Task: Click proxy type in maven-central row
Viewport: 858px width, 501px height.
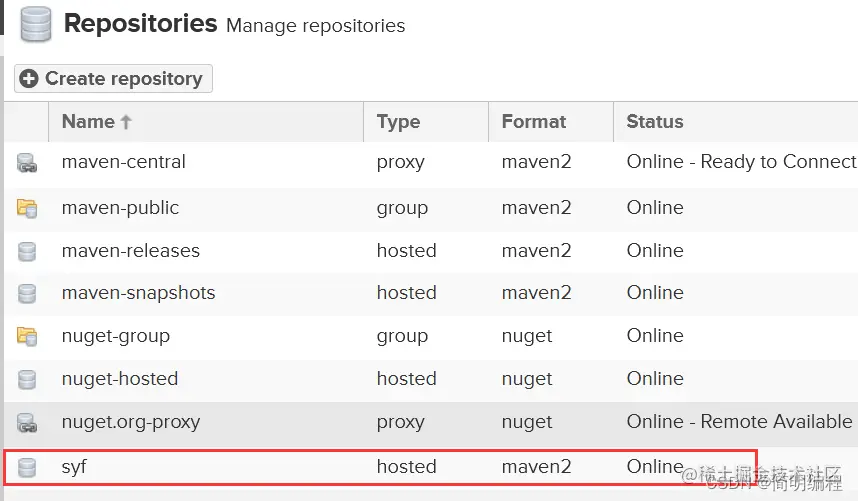Action: 401,162
